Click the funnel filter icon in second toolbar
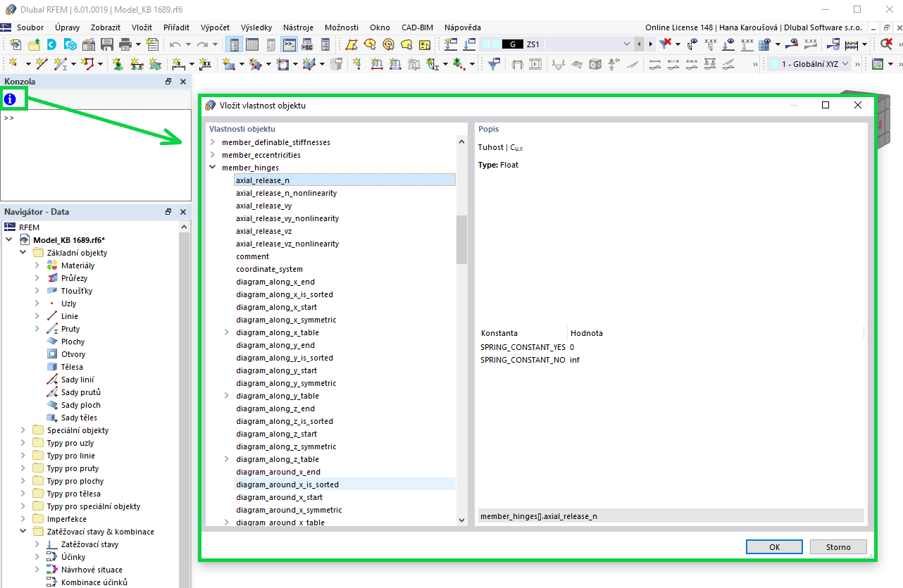Screen dimensions: 903x588 [494, 64]
